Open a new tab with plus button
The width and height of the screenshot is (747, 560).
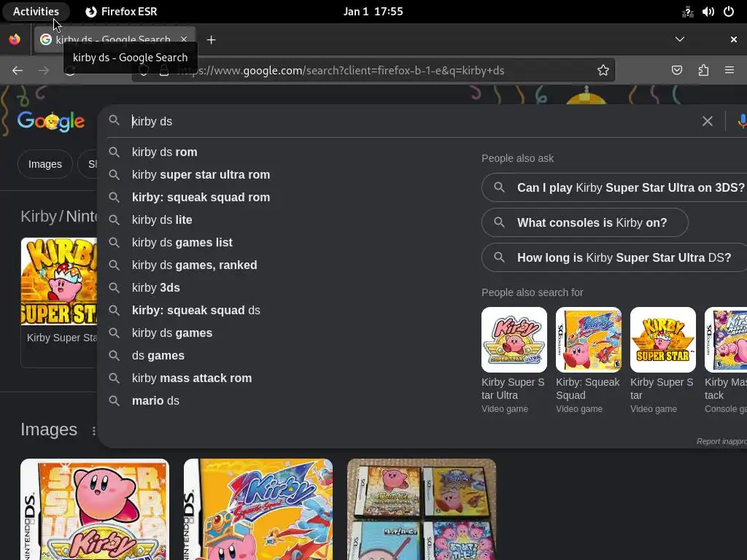point(212,40)
